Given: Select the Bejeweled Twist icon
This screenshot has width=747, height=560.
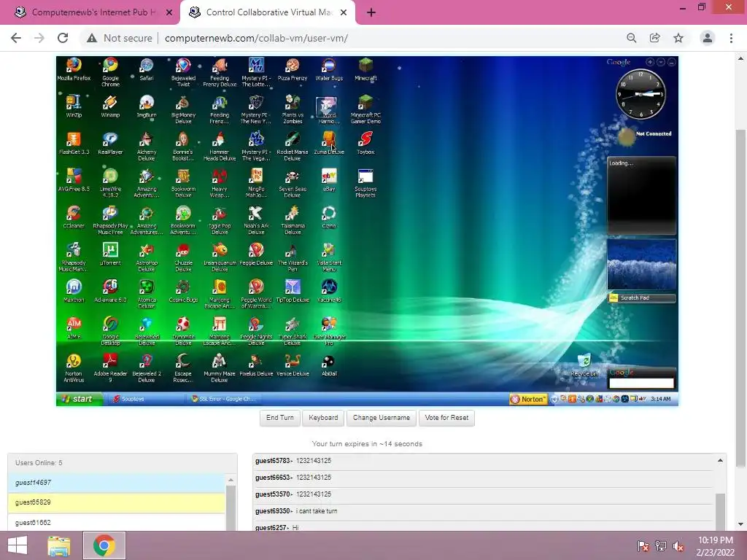Looking at the screenshot, I should pos(183,71).
